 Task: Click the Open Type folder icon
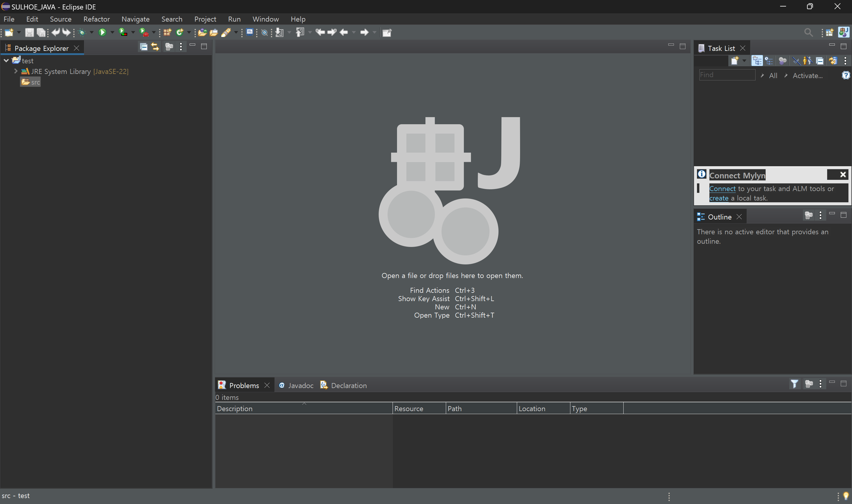(x=202, y=32)
